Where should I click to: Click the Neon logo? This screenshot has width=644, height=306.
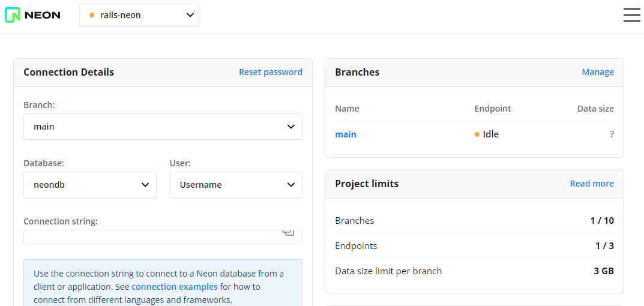[32, 15]
